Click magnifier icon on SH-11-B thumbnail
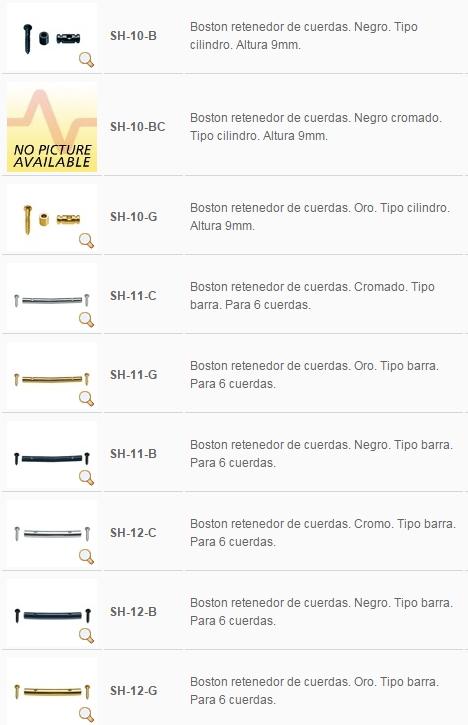The image size is (468, 725). click(86, 478)
